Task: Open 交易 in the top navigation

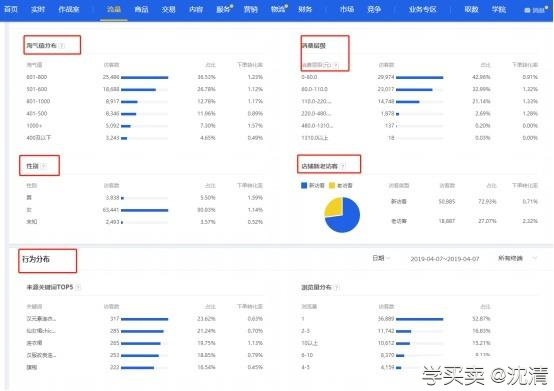Action: [169, 9]
